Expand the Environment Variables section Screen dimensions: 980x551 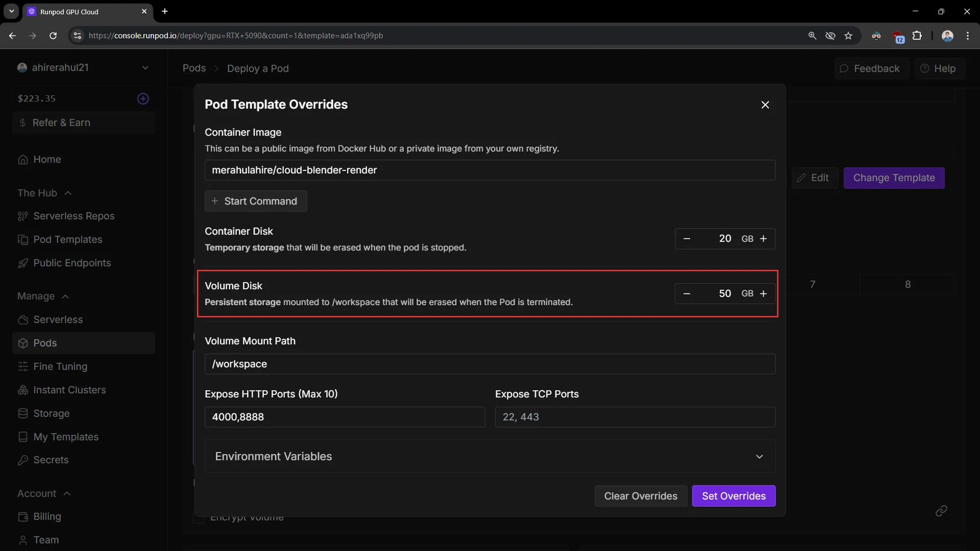(x=759, y=457)
